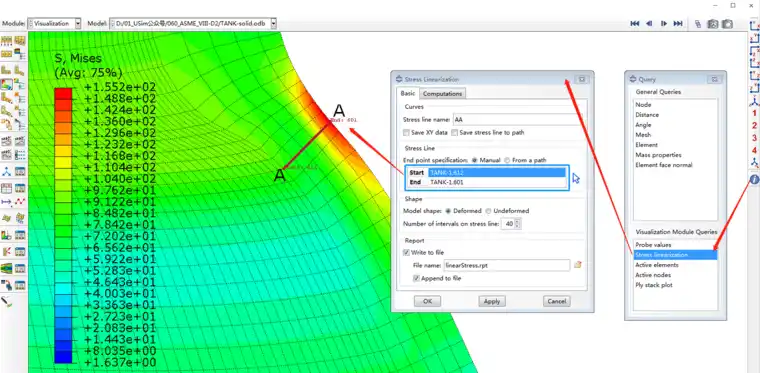Toggle Save stress line to path

tap(455, 133)
